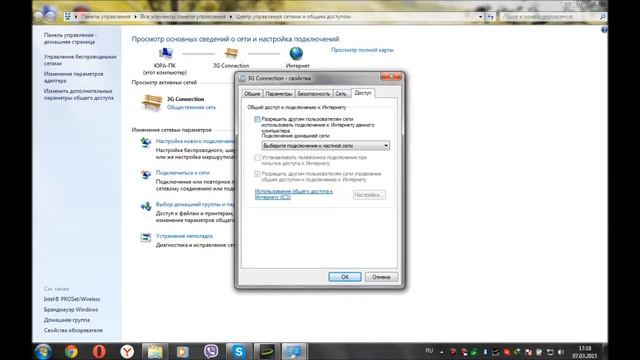Open Skype from the taskbar

[238, 351]
